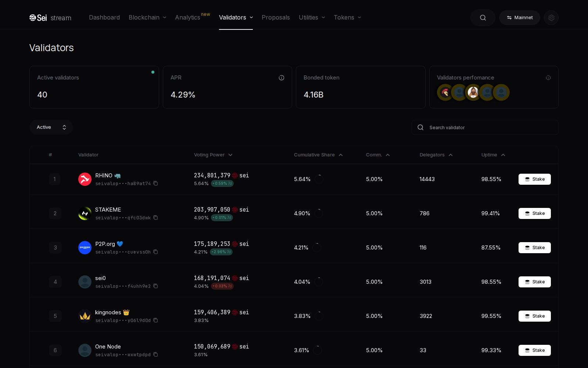
Task: Click STAKEME 7d change badge -0.01%
Action: (x=222, y=217)
